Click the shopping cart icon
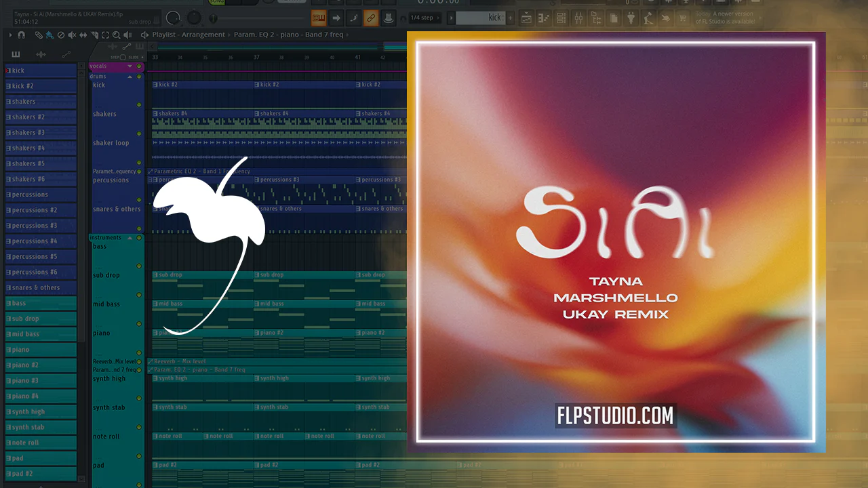This screenshot has width=868, height=488. click(683, 18)
